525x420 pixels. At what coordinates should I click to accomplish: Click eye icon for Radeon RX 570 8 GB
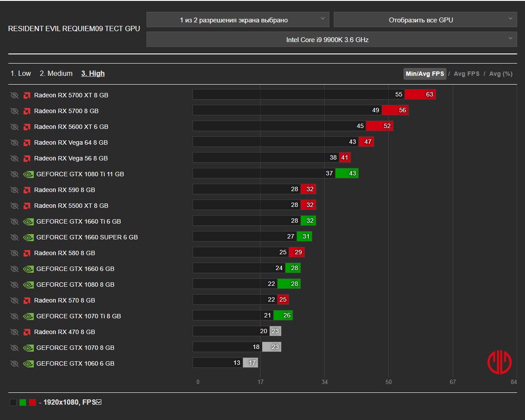point(14,300)
